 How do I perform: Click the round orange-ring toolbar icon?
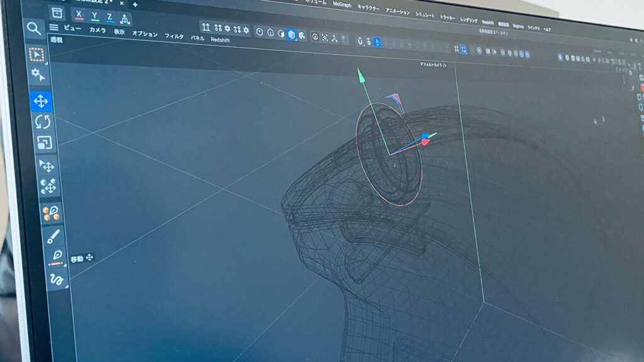pos(315,37)
